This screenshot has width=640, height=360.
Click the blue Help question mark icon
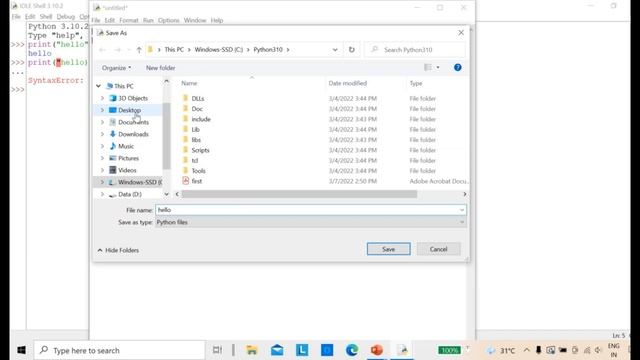[x=458, y=67]
